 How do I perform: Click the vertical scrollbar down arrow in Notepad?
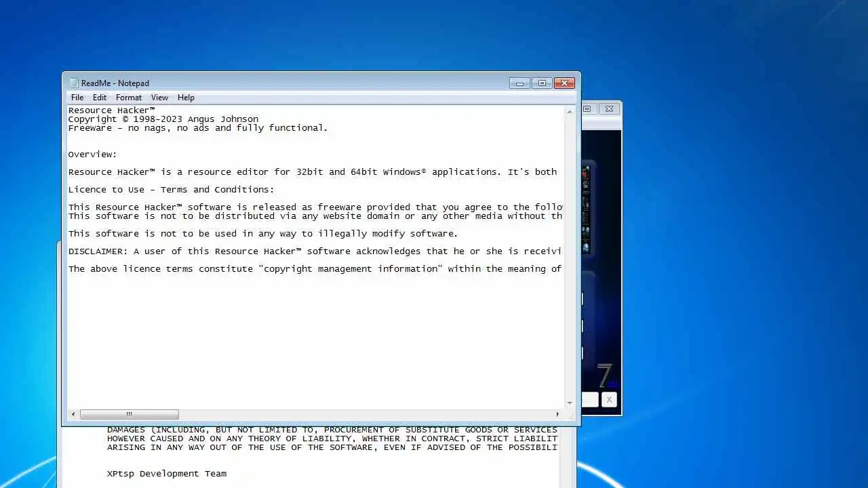pyautogui.click(x=570, y=403)
